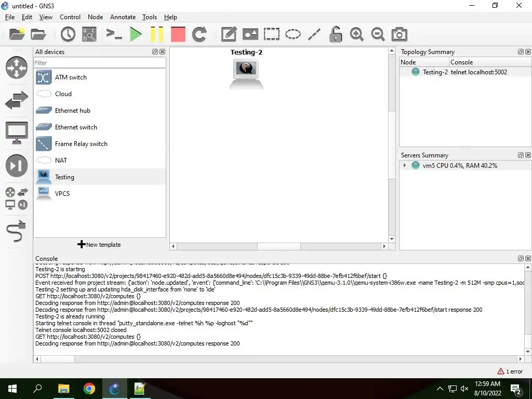Click the Add a link cable icon
Image resolution: width=532 pixels, height=399 pixels.
(16, 231)
